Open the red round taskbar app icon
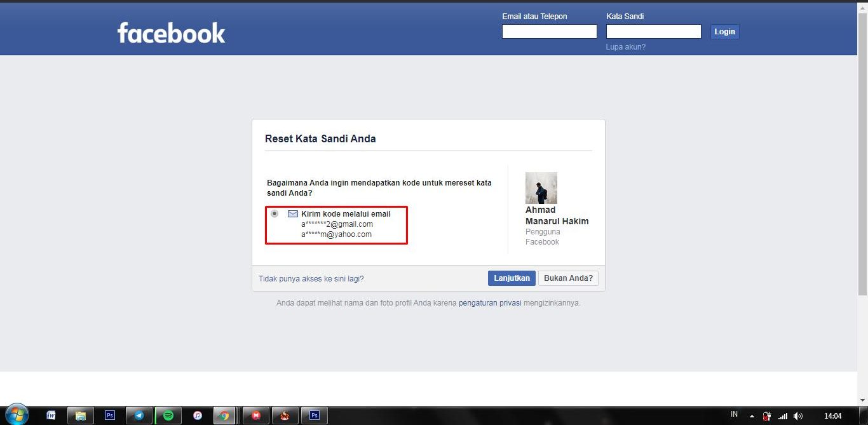This screenshot has width=868, height=425. pos(256,415)
